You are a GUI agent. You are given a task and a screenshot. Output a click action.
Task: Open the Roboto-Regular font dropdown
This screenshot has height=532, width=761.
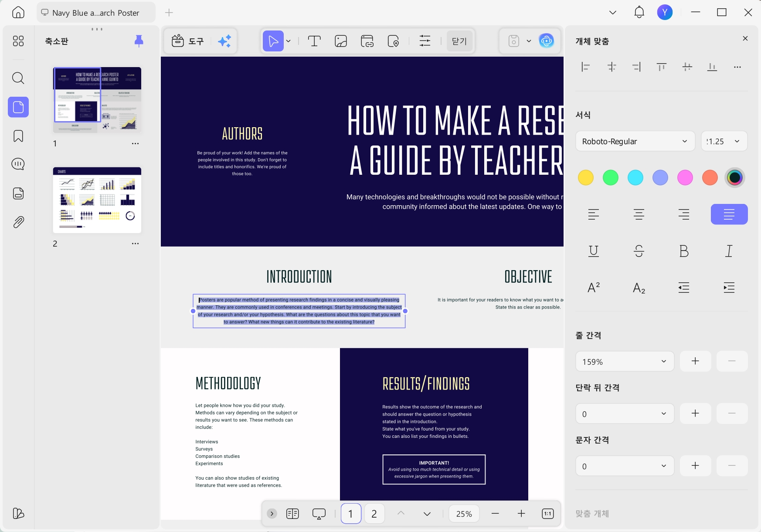click(635, 141)
